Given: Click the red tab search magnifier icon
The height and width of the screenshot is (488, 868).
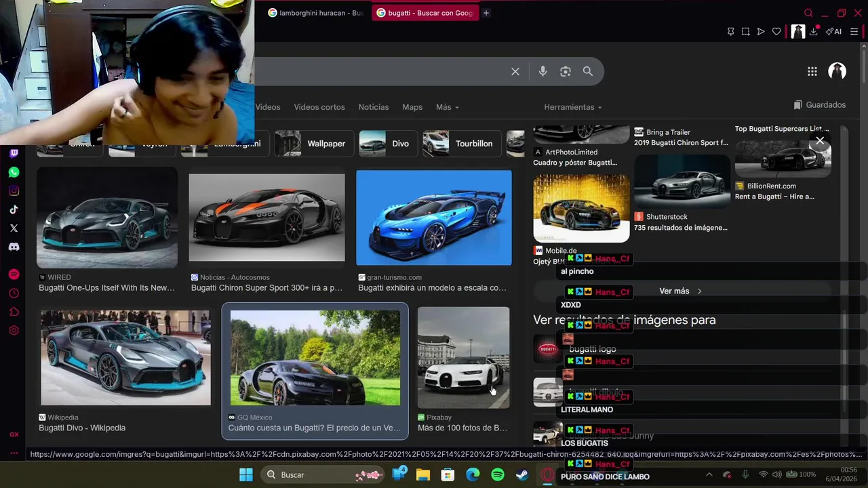Looking at the screenshot, I should (808, 13).
